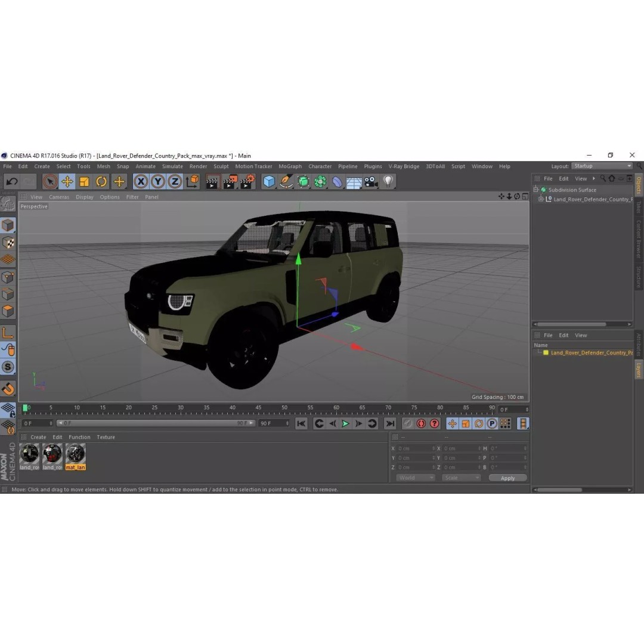This screenshot has width=644, height=644.
Task: Toggle X axis lock
Action: point(141,181)
